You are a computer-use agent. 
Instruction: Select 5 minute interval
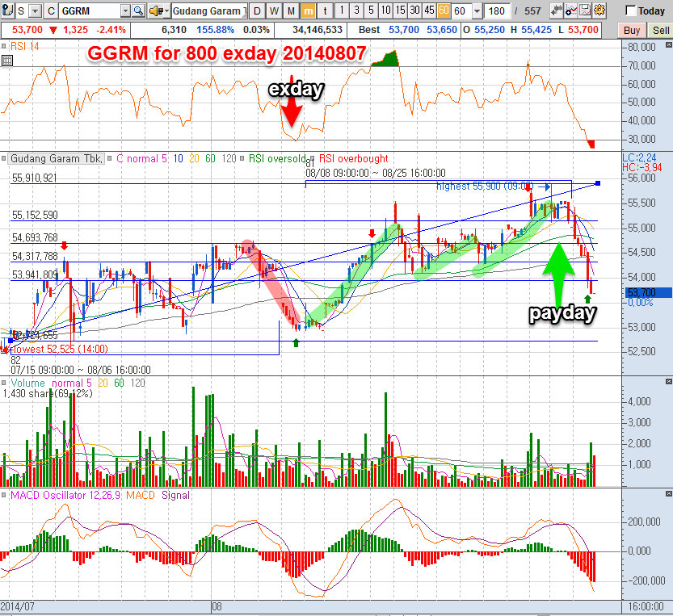tap(371, 10)
